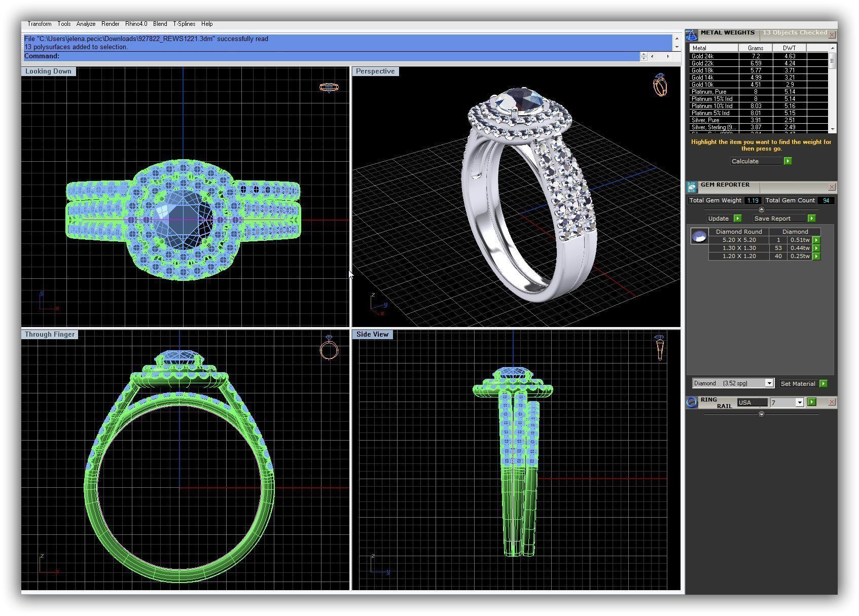Click the Metal Weights scale icon
Image resolution: width=859 pixels, height=616 pixels.
coord(692,35)
